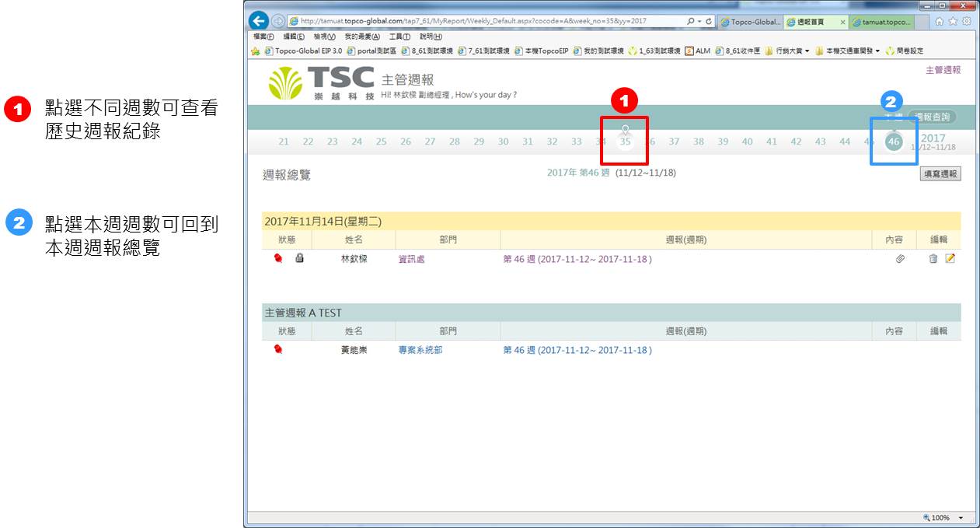Screen dimensions: 980x528
Task: Edit report using the pencil note icon
Action: click(x=950, y=259)
